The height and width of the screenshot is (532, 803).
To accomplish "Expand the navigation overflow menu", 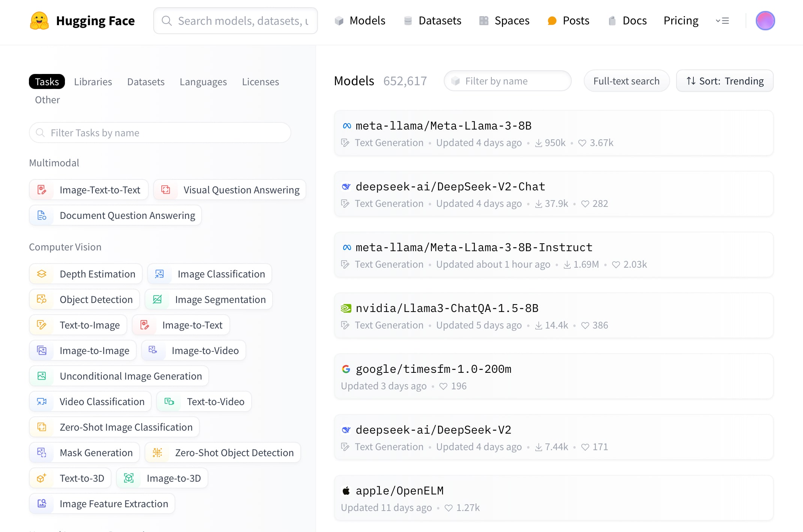I will point(722,21).
